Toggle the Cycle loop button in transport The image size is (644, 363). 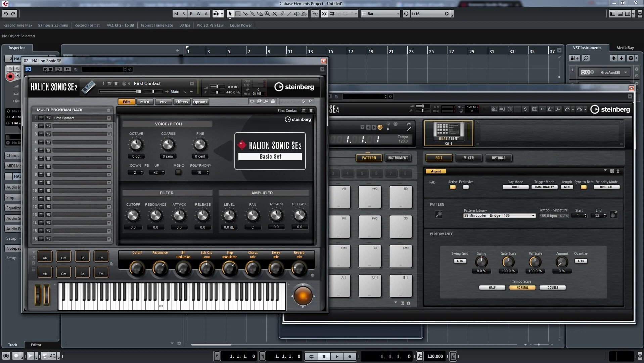point(312,356)
